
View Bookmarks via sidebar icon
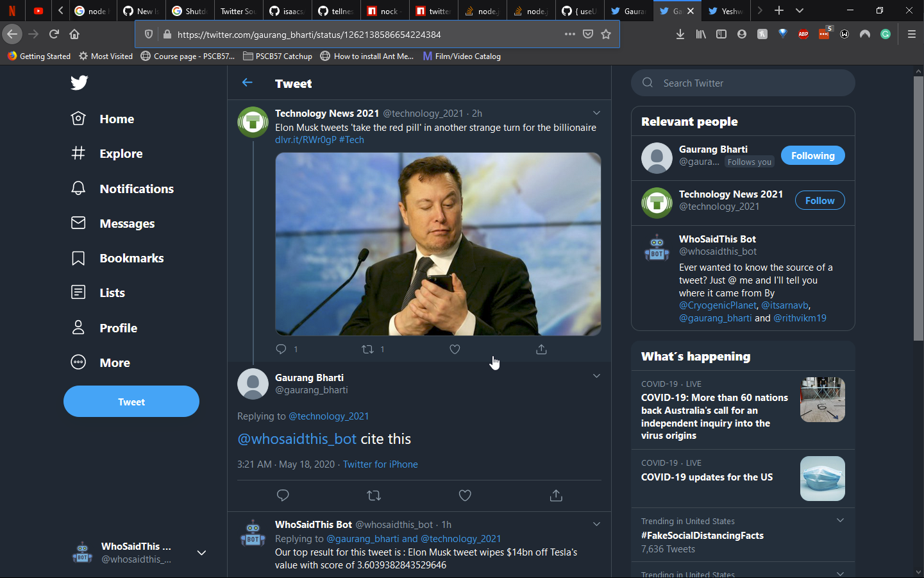(x=78, y=258)
